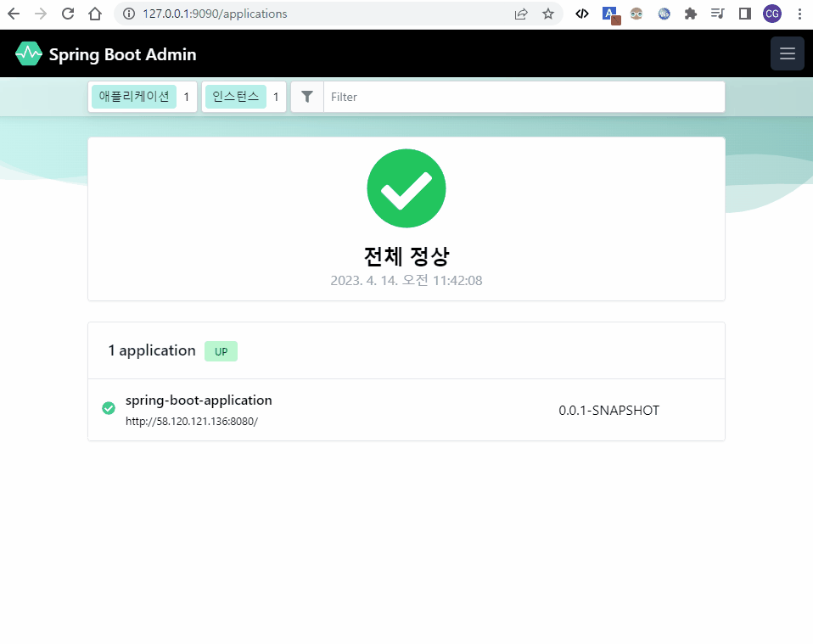Open the CG profile avatar
813x644 pixels.
coord(772,14)
